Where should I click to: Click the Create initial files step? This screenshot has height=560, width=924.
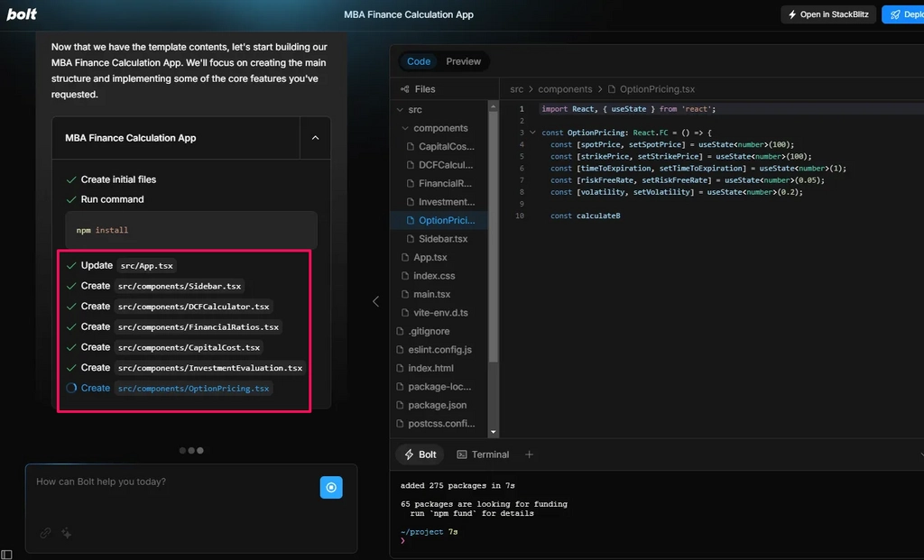coord(111,179)
